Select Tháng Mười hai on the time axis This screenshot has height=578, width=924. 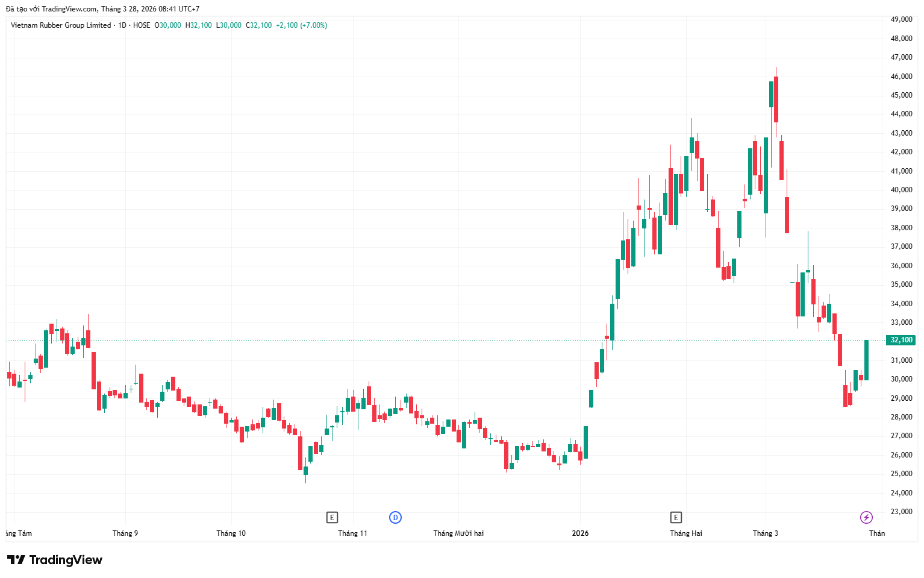(x=458, y=533)
